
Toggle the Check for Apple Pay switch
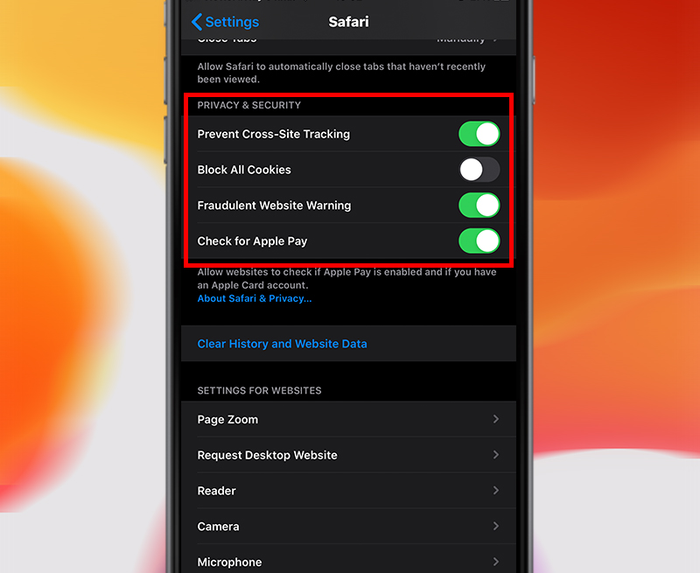click(x=479, y=241)
